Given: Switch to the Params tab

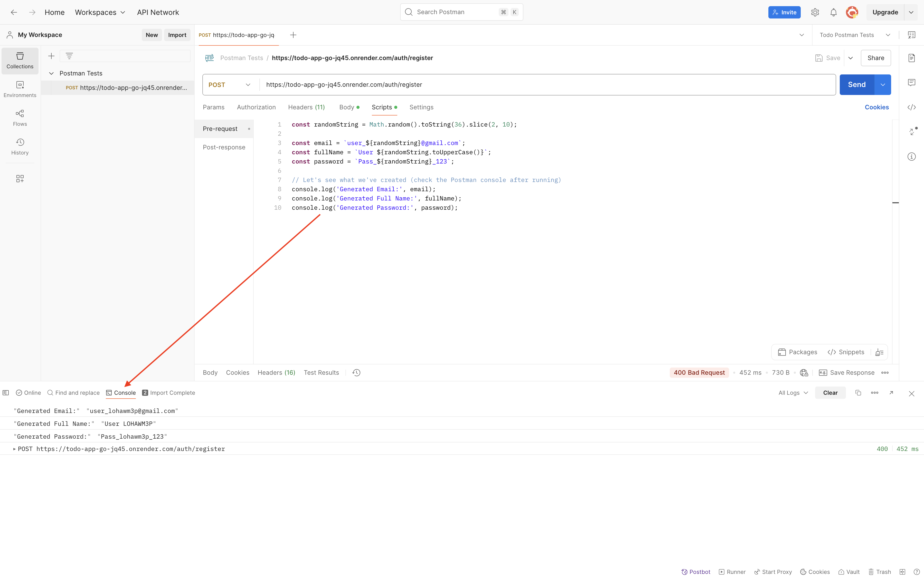Looking at the screenshot, I should tap(213, 108).
